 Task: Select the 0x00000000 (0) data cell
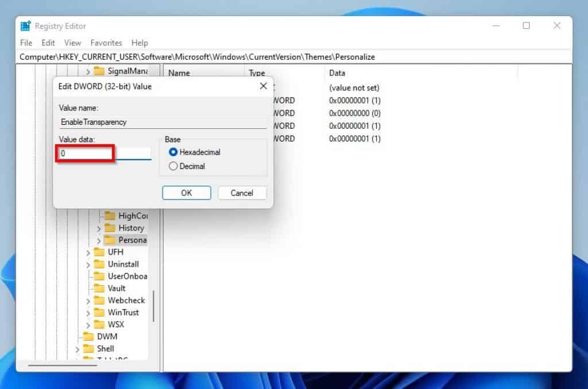pos(355,113)
